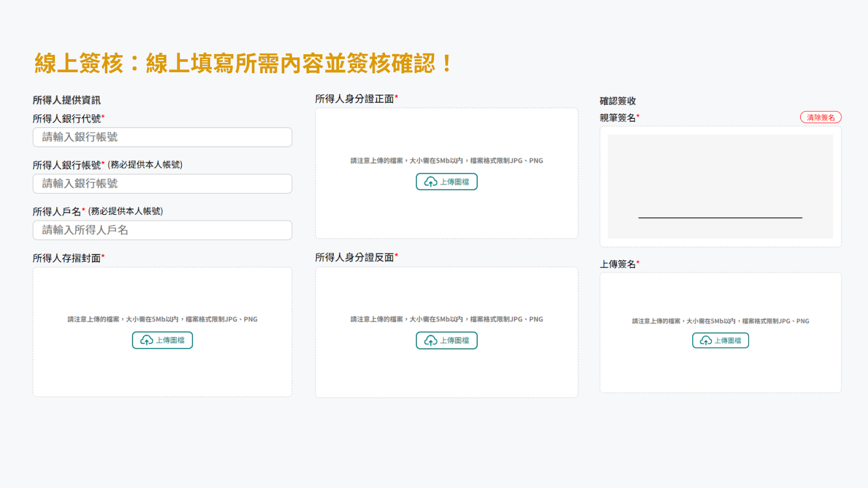
Task: Click the file size notice in 所得人身分證正面 box
Action: (x=446, y=160)
